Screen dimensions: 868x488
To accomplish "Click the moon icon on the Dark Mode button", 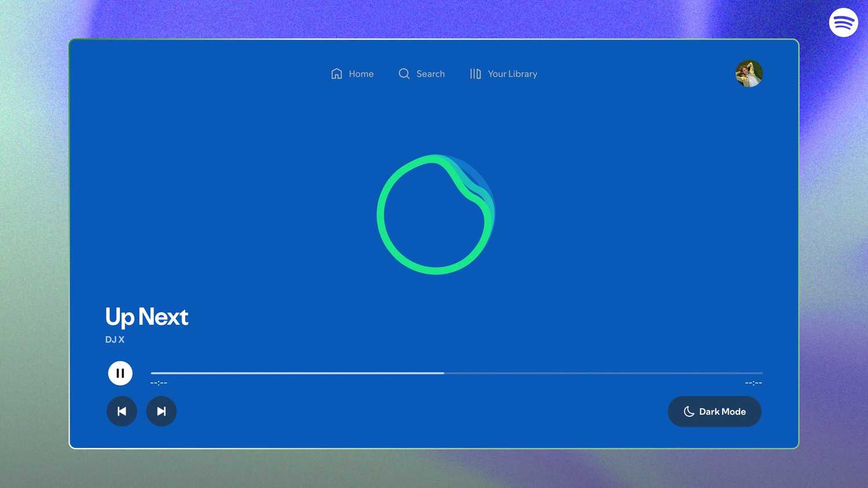I will point(689,411).
